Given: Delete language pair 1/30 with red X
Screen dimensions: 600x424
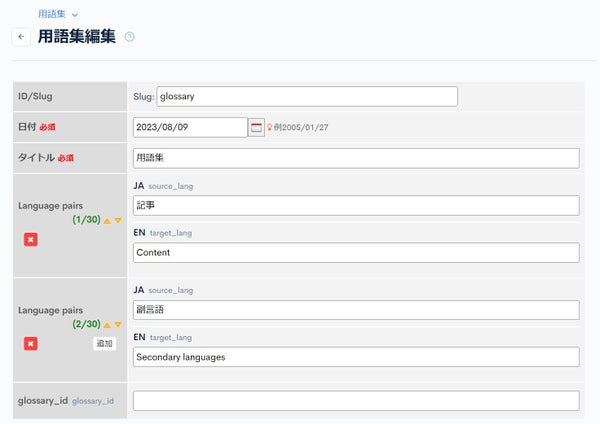Looking at the screenshot, I should [31, 240].
